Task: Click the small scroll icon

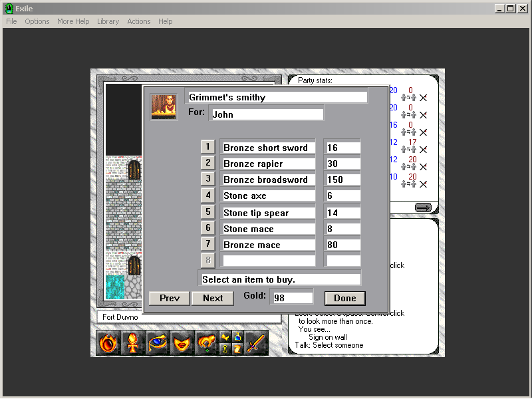Action: [237, 349]
